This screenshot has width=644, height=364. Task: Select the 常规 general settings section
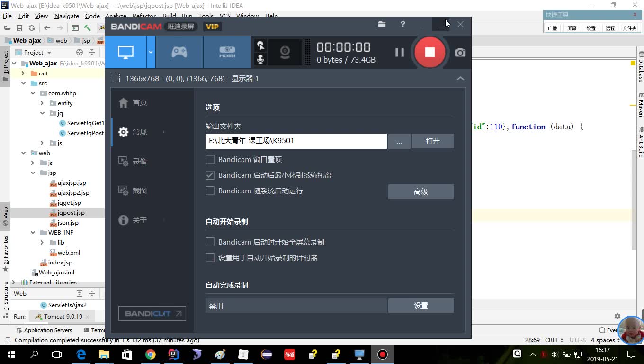click(x=133, y=132)
